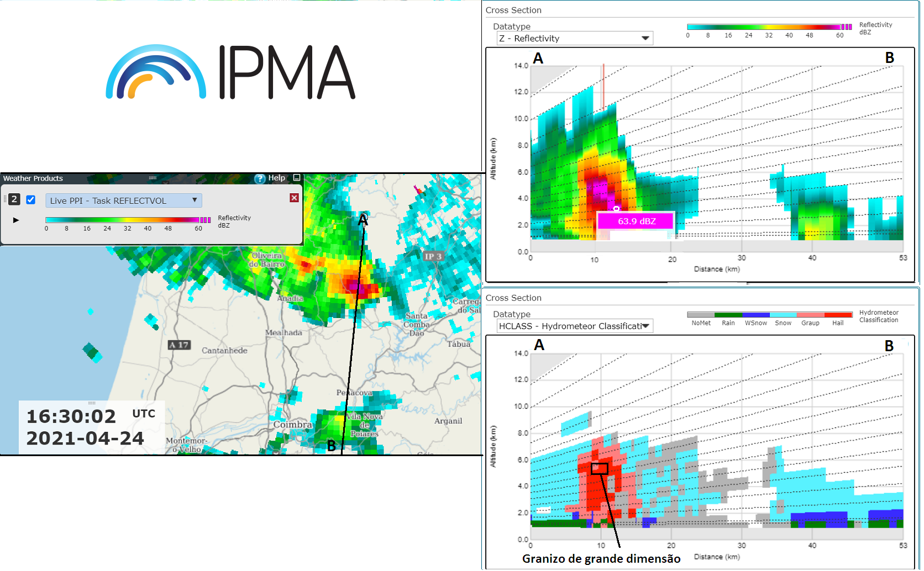Click the 63.9 dBZ value tooltip
This screenshot has width=924, height=571.
(636, 221)
